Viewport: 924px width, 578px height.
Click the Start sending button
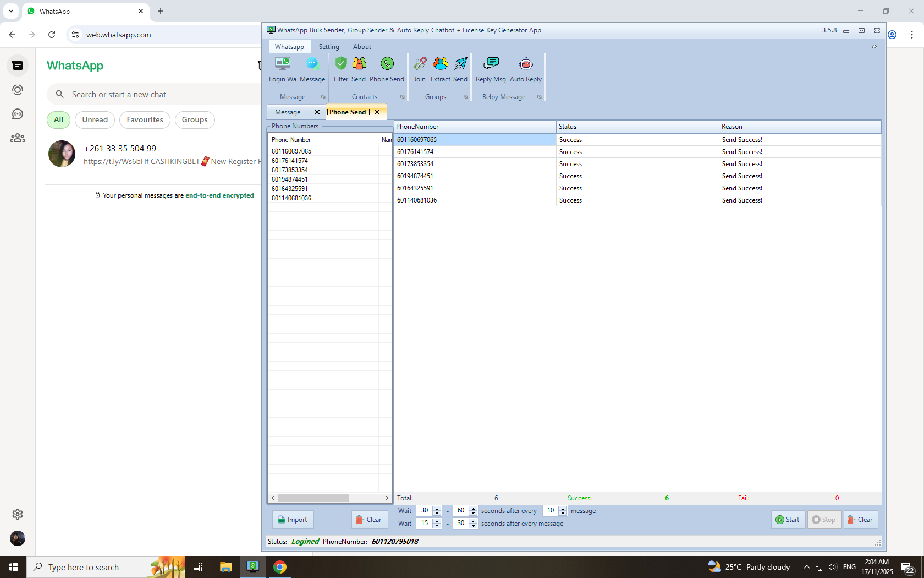[x=788, y=520]
